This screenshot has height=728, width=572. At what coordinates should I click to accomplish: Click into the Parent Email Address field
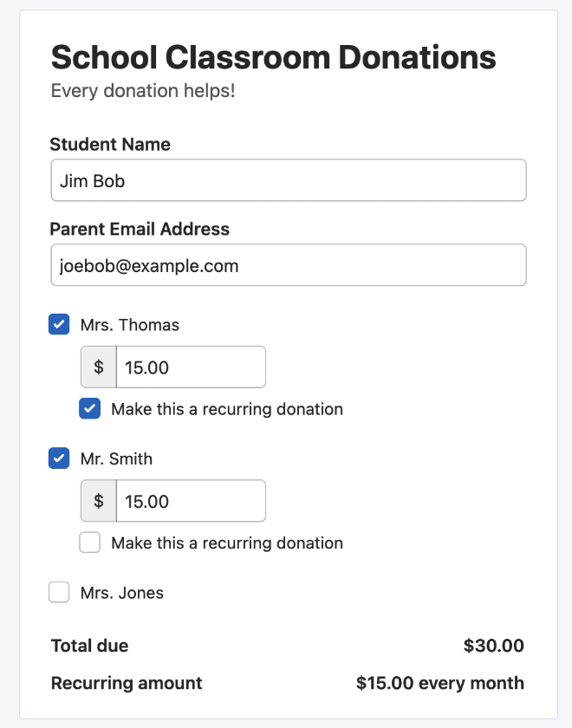[289, 265]
